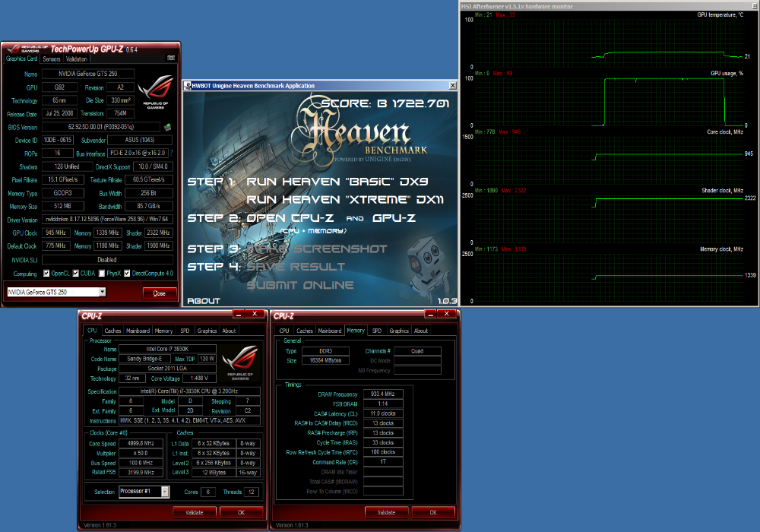Click GPU-Z Name field NVIDIA GeForce GTS 250
Viewport: 760px width, 532px height.
point(87,74)
